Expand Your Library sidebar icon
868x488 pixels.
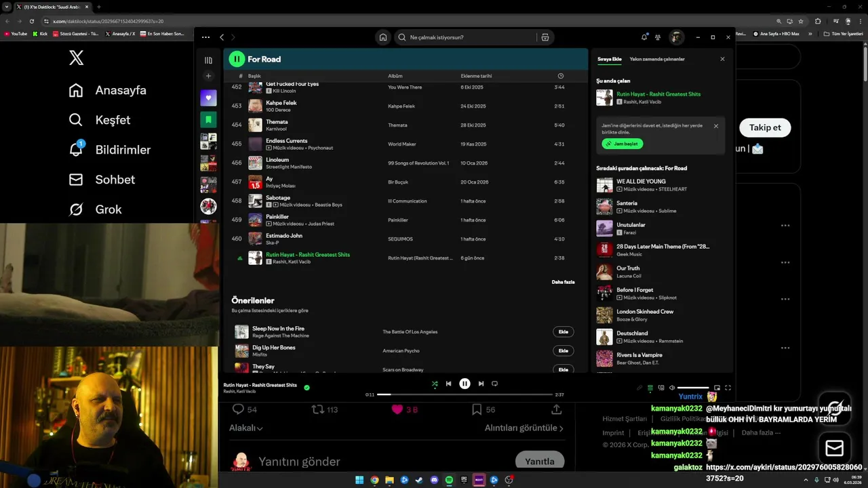pos(208,60)
